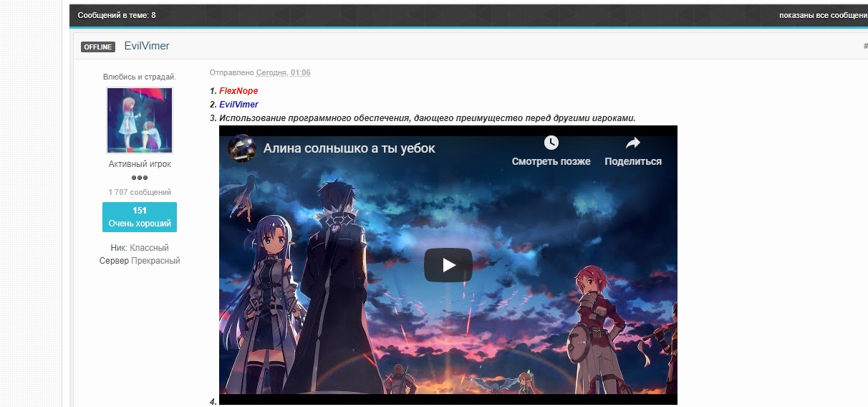Click the user title 'Влюбись и страдай.'
This screenshot has height=407, width=868.
pyautogui.click(x=140, y=77)
